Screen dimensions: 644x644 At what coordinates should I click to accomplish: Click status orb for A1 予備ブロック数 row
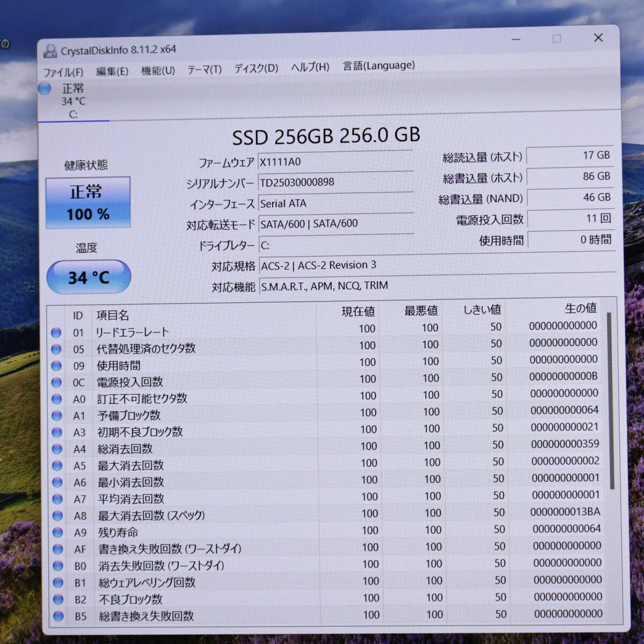point(57,416)
